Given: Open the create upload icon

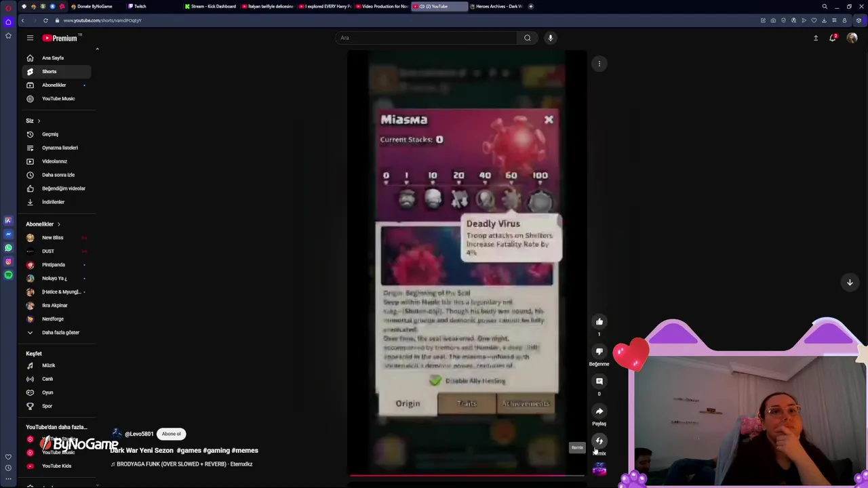Looking at the screenshot, I should (x=816, y=38).
